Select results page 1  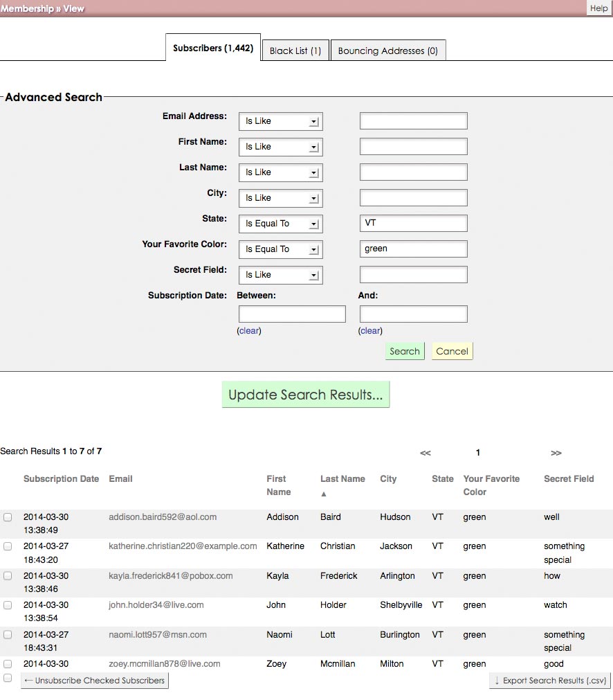click(x=478, y=453)
